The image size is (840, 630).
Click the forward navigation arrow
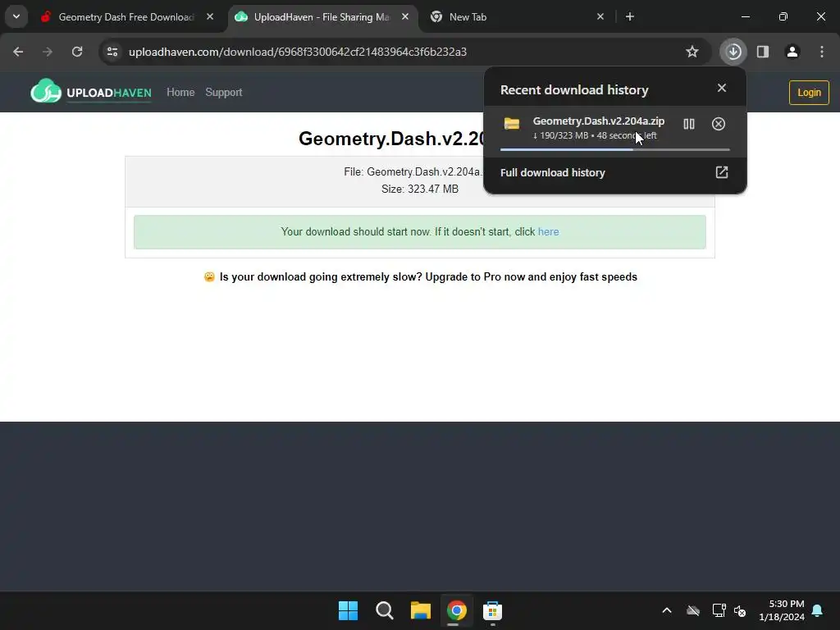coord(48,52)
